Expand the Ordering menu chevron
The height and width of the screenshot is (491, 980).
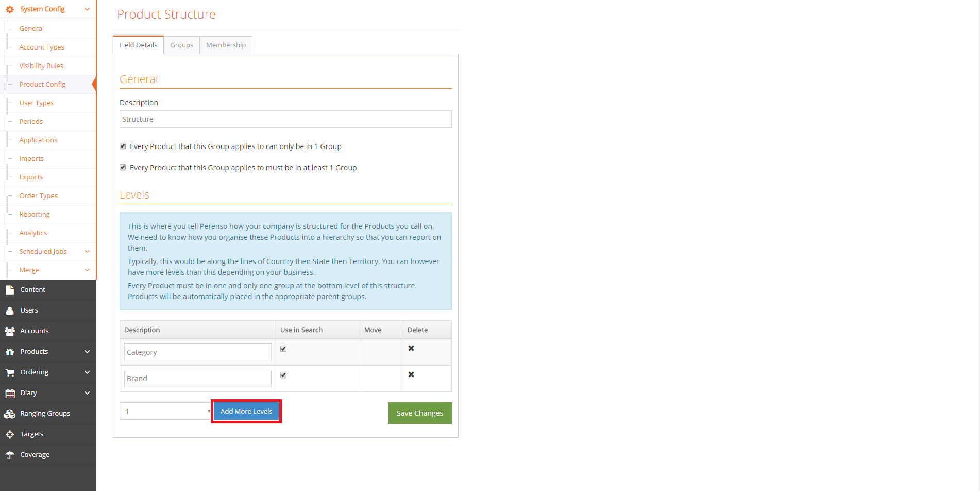click(x=87, y=372)
